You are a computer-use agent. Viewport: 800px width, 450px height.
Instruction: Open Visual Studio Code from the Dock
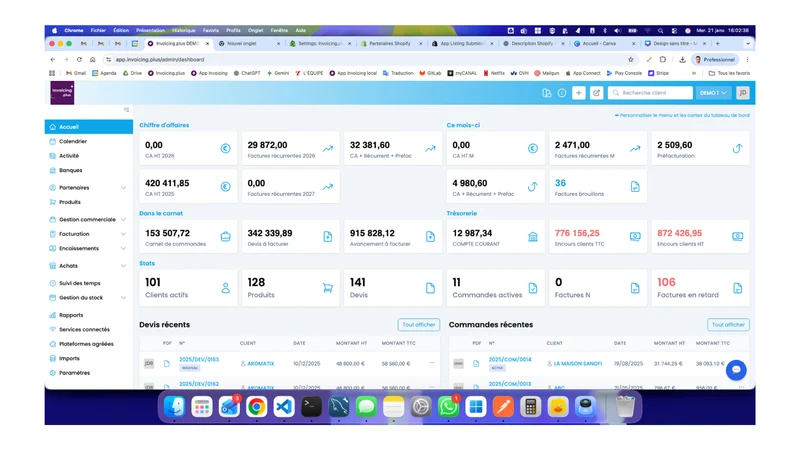point(284,407)
